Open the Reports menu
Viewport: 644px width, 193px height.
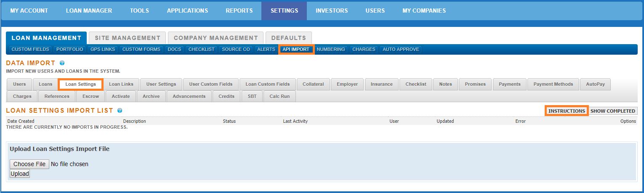(239, 11)
